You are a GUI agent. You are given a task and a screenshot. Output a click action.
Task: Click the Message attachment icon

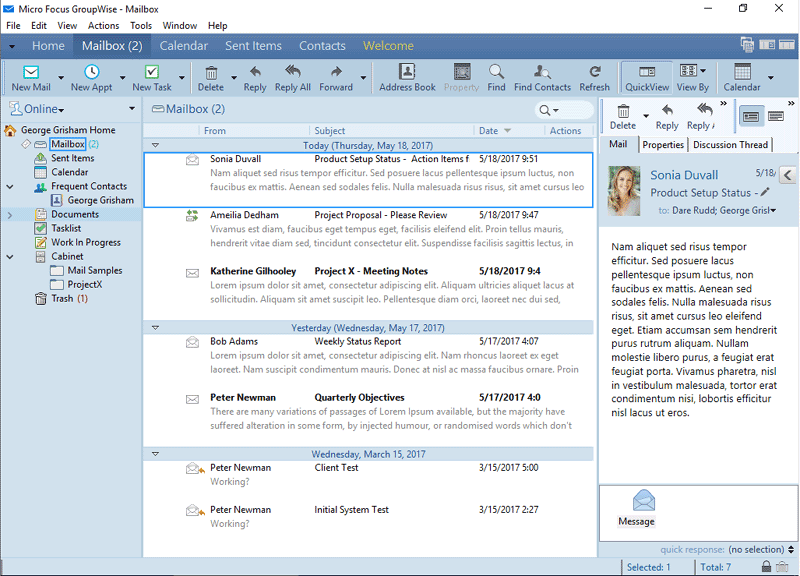[x=643, y=501]
